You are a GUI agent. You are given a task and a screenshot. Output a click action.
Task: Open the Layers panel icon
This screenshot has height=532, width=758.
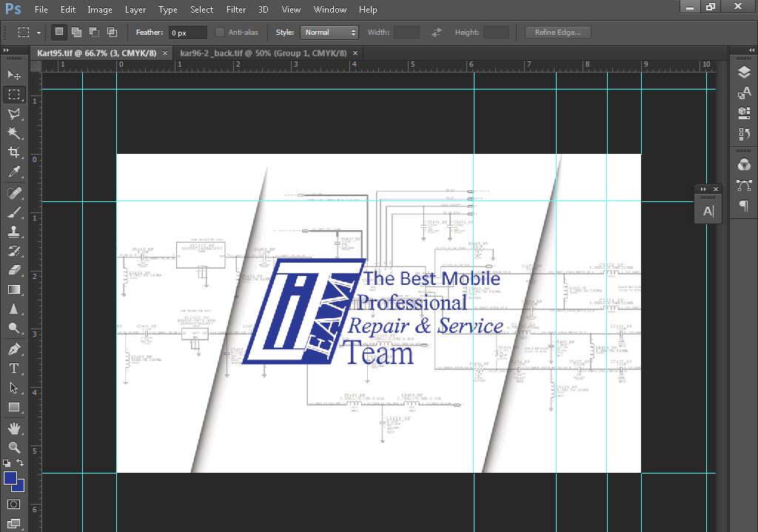click(744, 73)
